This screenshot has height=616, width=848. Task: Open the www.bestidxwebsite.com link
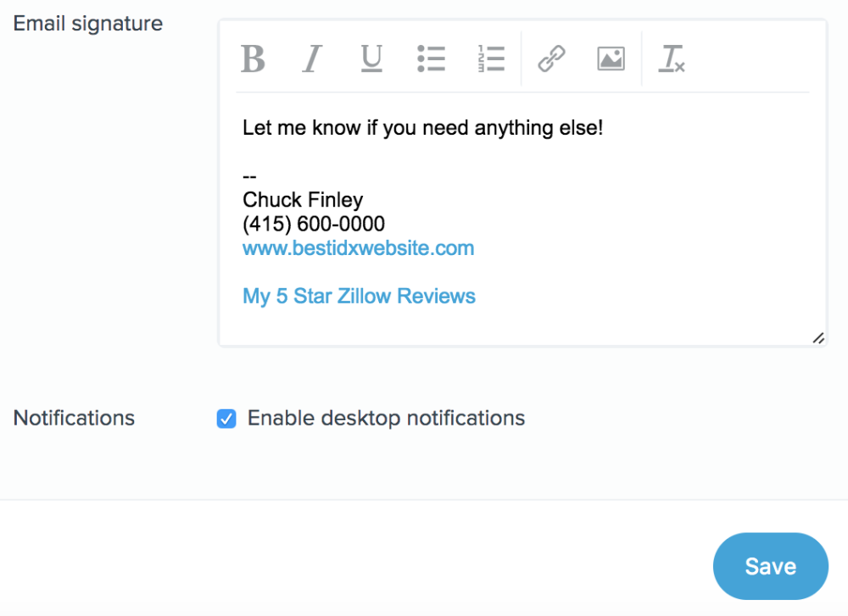point(358,248)
